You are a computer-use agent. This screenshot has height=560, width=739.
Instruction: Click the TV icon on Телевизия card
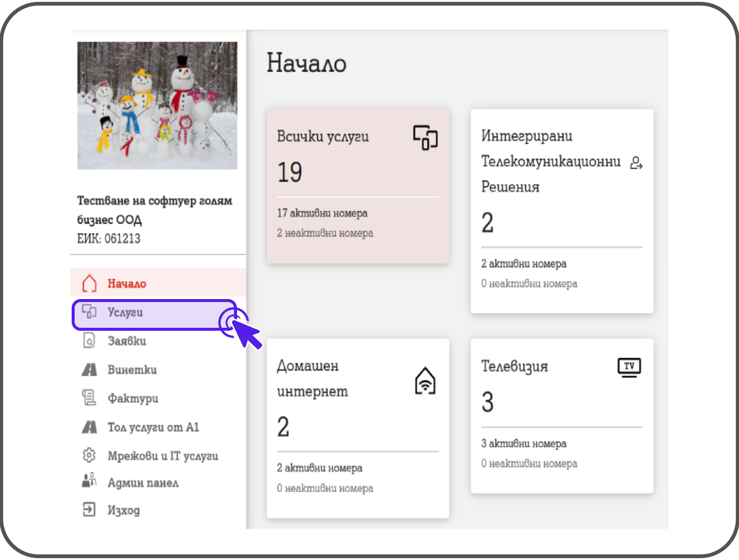[x=629, y=367]
